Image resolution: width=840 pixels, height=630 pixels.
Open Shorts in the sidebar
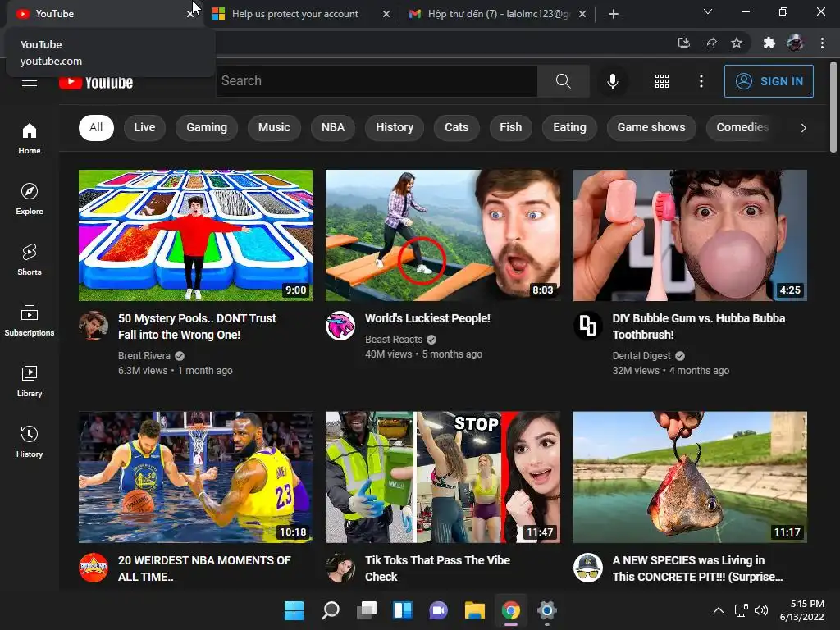pos(30,259)
